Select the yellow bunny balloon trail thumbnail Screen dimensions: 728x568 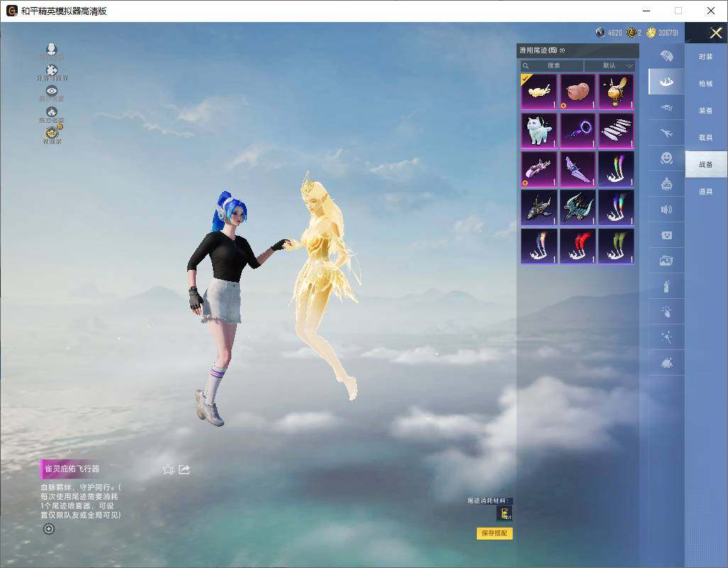click(616, 92)
